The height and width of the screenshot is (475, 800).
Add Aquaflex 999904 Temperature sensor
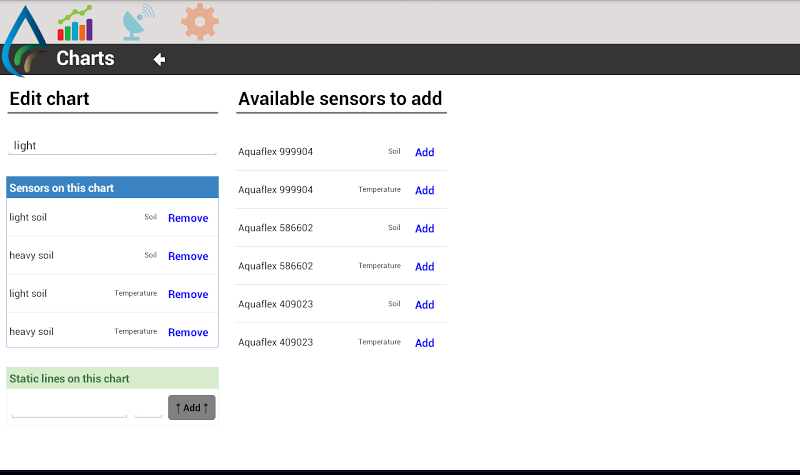[x=424, y=190]
